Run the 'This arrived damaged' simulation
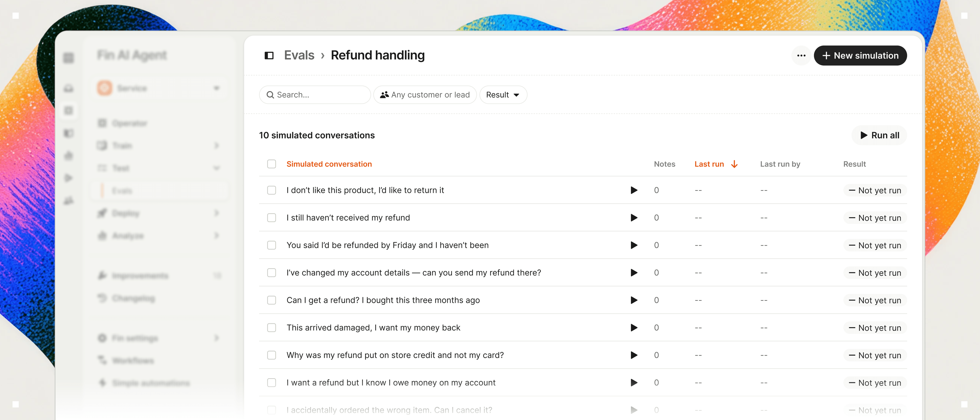 [x=634, y=328]
